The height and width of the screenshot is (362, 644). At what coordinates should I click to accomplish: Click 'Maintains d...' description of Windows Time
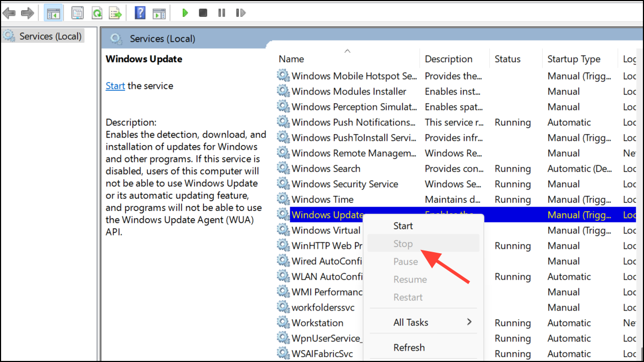(x=452, y=200)
